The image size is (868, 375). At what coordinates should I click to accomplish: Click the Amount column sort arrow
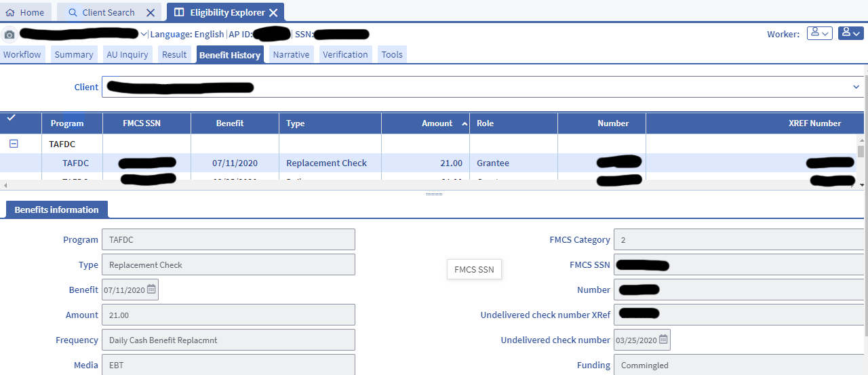click(465, 123)
